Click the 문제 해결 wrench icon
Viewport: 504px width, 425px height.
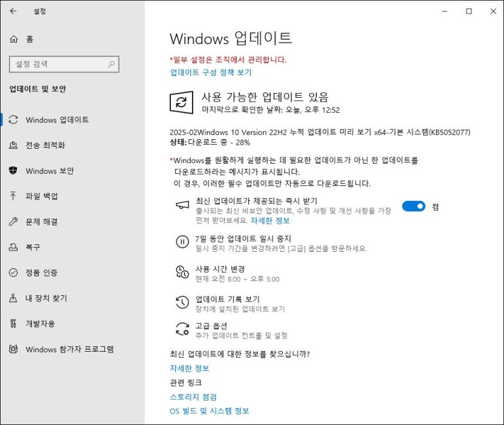tap(13, 221)
